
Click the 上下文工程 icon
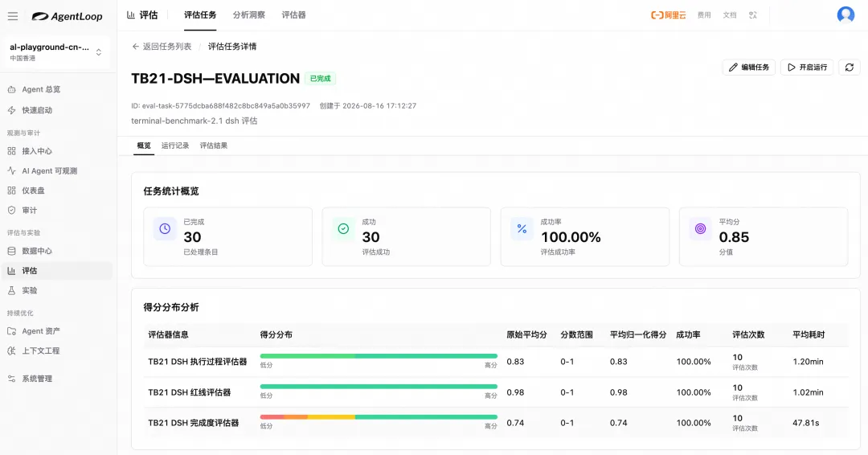11,351
